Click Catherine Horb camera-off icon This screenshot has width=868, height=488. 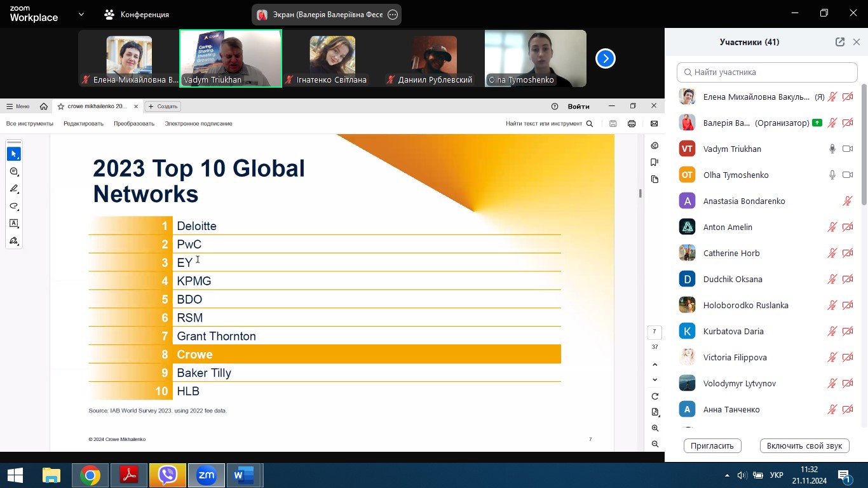[848, 253]
